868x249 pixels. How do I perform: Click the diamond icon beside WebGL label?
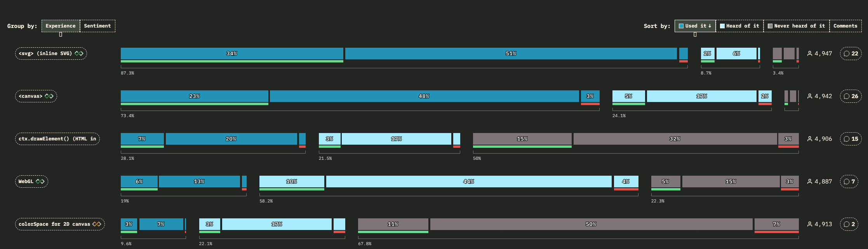[40, 182]
